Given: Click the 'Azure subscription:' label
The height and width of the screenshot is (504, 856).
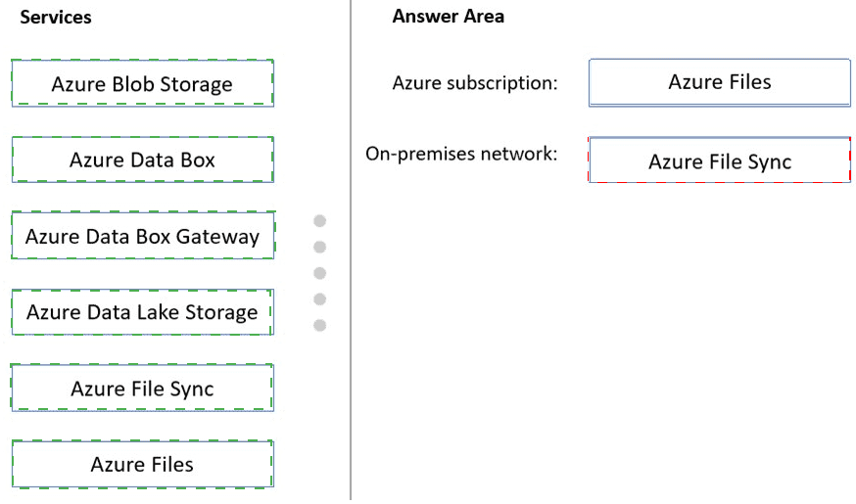Looking at the screenshot, I should (474, 83).
